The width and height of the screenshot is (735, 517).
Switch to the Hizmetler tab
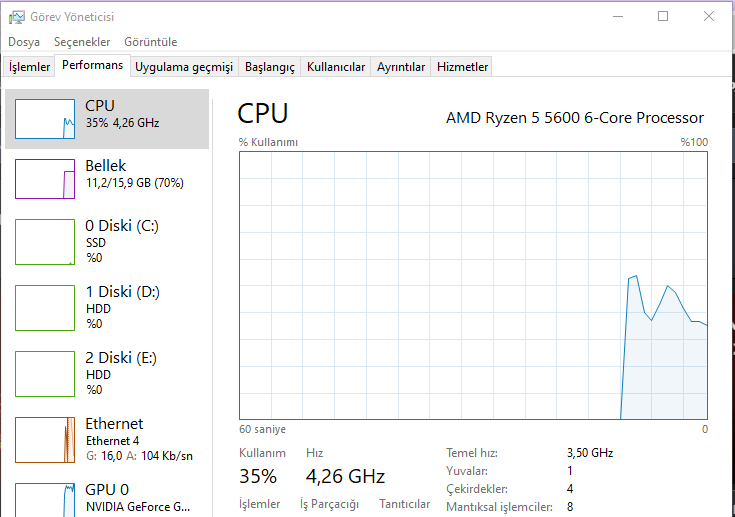pos(462,67)
